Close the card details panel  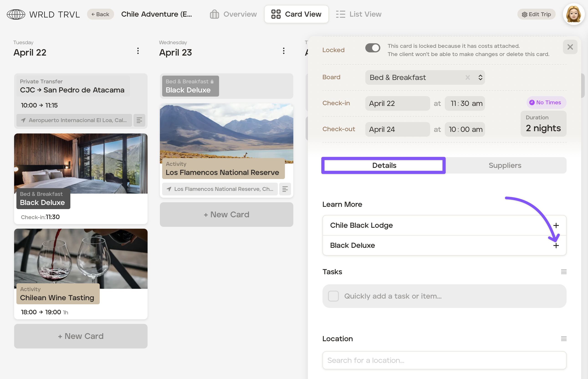tap(570, 47)
